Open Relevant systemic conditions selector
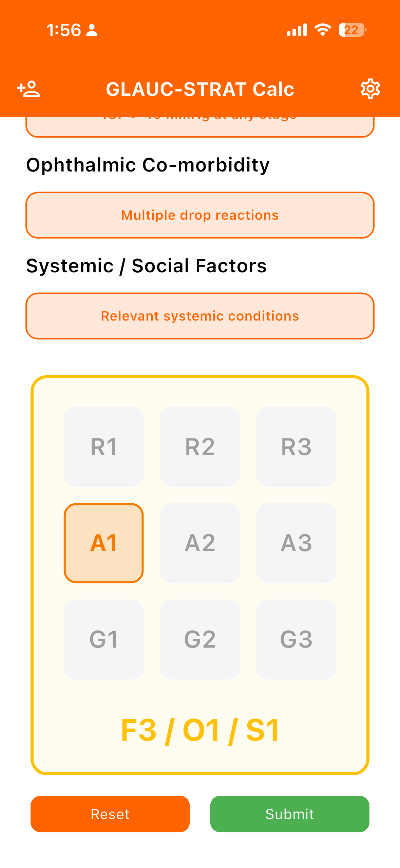Viewport: 400px width, 868px height. 200,316
